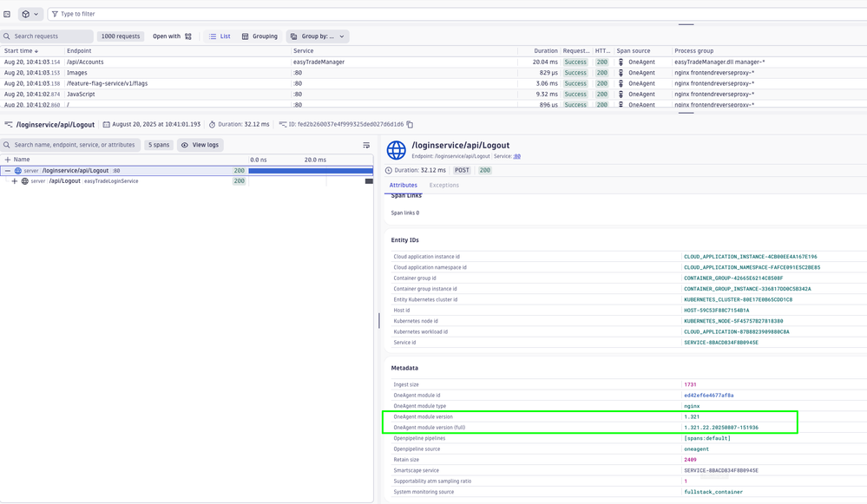Select the /api/Logout easyTradeLoginService span row

tap(187, 181)
